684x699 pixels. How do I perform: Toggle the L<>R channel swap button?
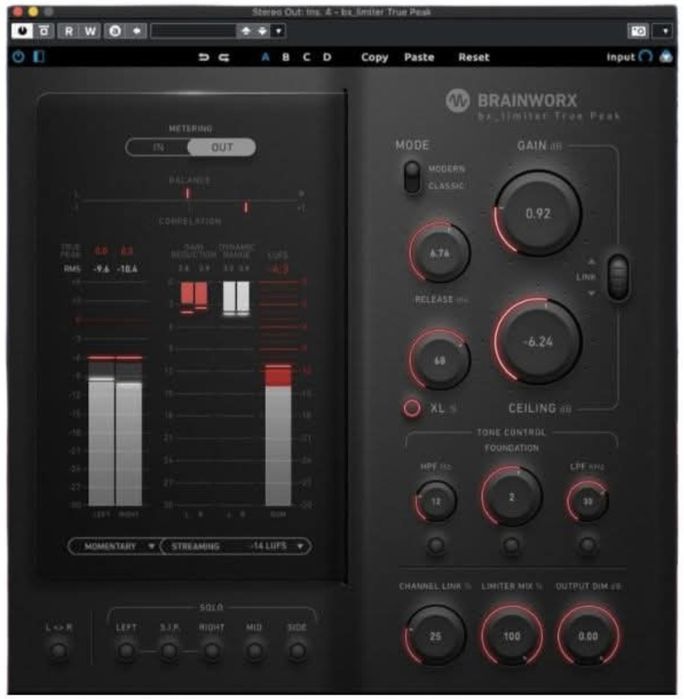[58, 650]
